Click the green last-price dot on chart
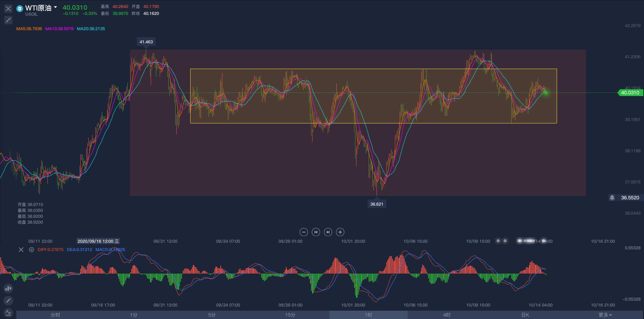644x319 pixels. [546, 93]
